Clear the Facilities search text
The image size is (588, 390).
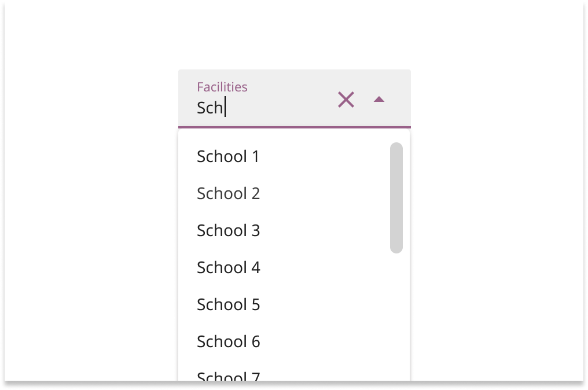pos(346,100)
